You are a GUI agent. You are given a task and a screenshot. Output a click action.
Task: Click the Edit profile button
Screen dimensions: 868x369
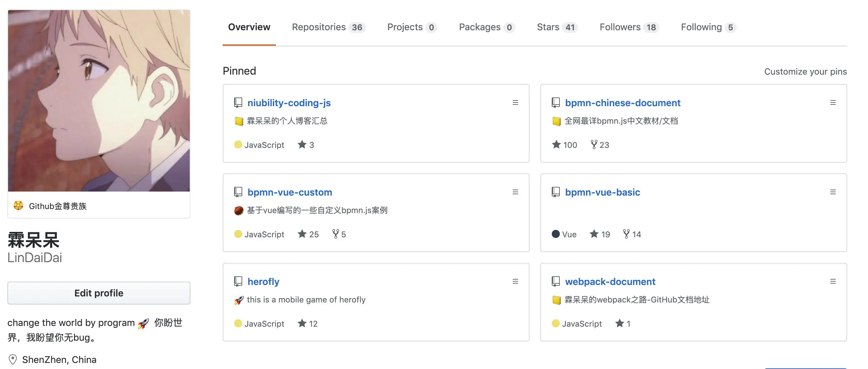[99, 293]
